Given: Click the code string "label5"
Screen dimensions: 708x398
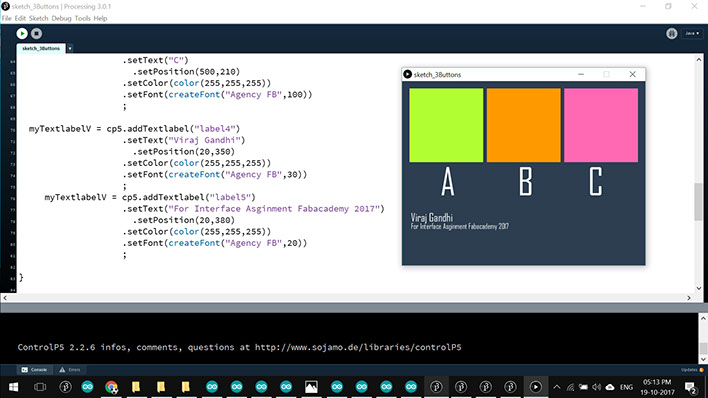Looking at the screenshot, I should (x=230, y=197).
